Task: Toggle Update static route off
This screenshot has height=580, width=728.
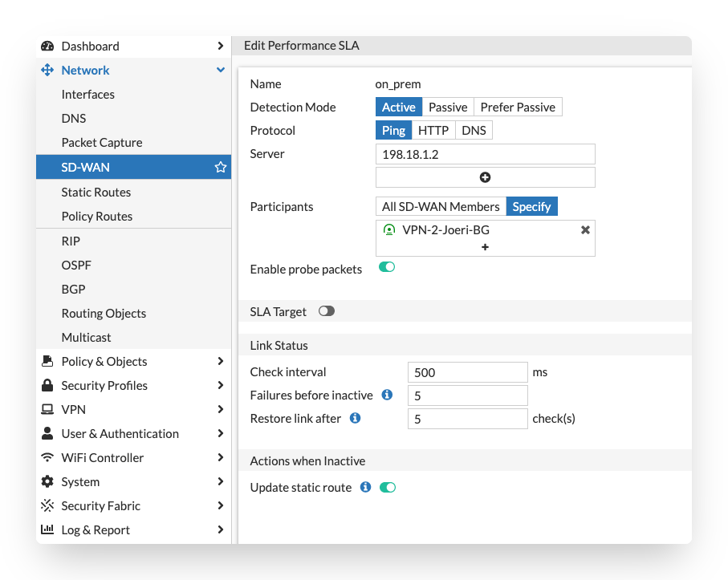Action: click(388, 487)
